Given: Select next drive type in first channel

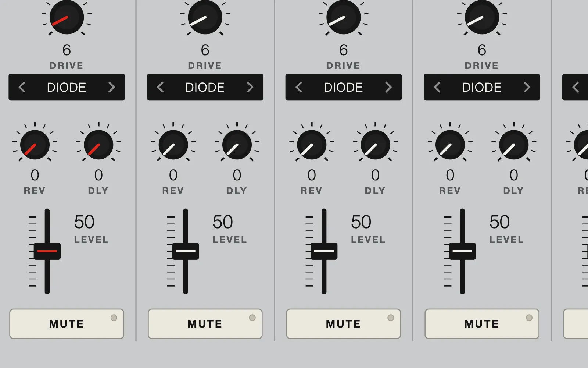Looking at the screenshot, I should click(x=111, y=87).
